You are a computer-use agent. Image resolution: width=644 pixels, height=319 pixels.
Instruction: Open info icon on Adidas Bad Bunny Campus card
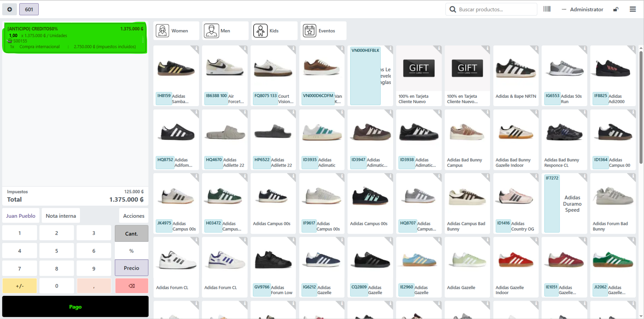coord(487,113)
